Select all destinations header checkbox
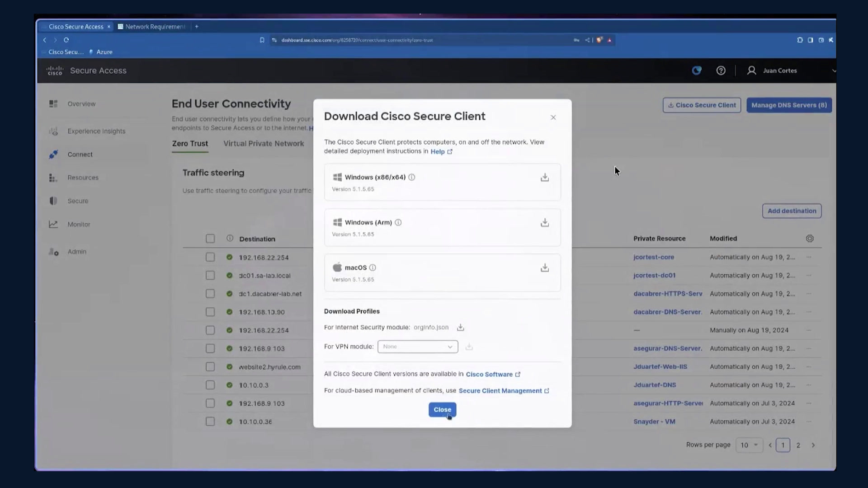868x488 pixels. coord(210,239)
